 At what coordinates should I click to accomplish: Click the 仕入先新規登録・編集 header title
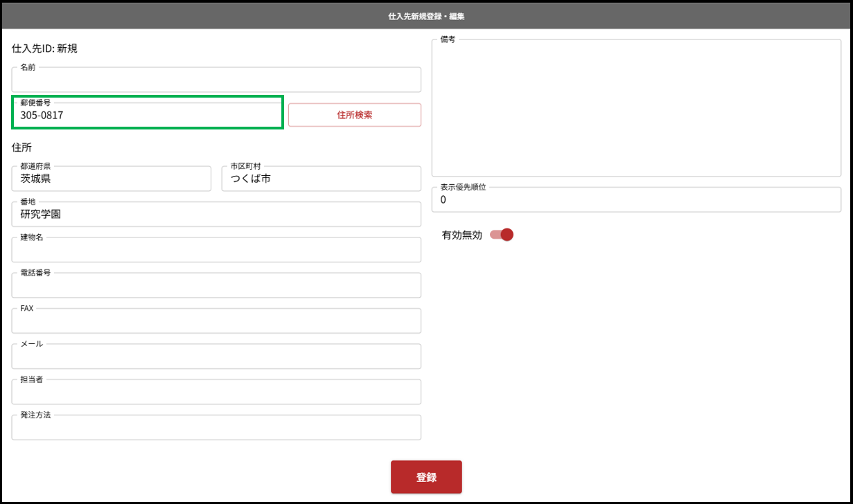pos(426,15)
